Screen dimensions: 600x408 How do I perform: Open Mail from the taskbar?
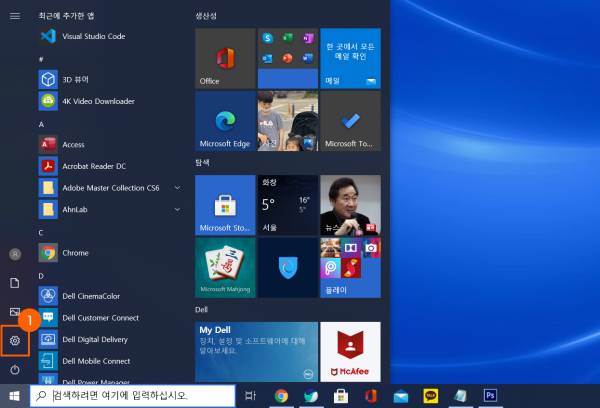pos(401,396)
